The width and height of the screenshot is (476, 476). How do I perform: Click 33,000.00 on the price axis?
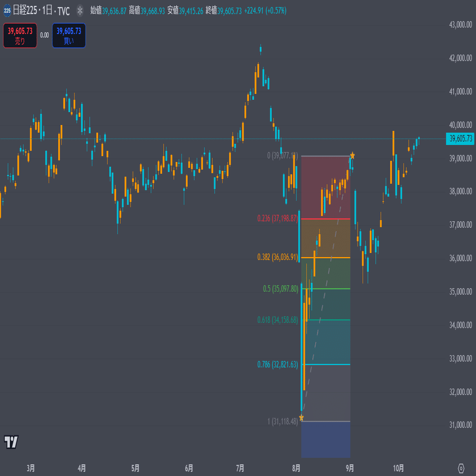[x=461, y=359]
